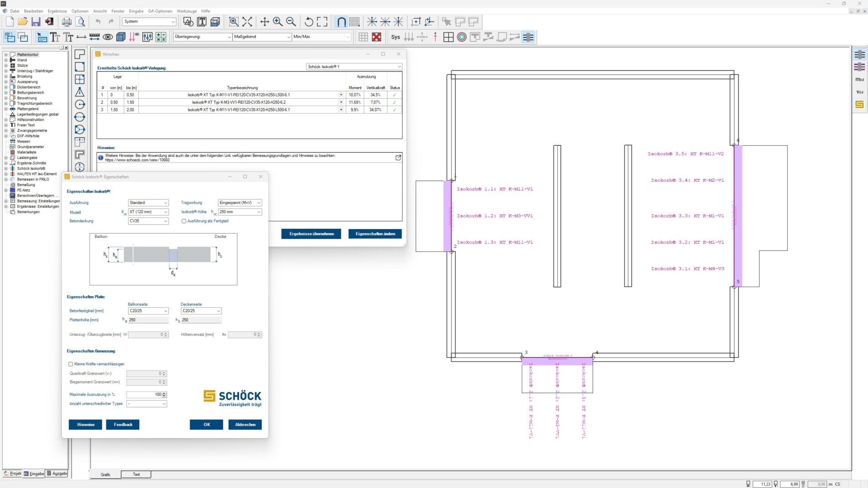Click the rotate refresh arrow icon
This screenshot has height=488, width=868.
pyautogui.click(x=309, y=21)
